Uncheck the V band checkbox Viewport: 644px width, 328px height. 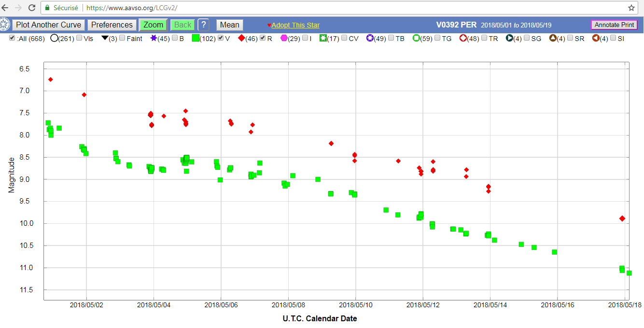[x=221, y=38]
